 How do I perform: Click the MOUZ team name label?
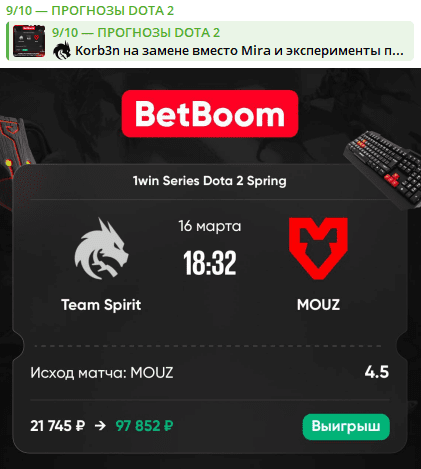(318, 305)
